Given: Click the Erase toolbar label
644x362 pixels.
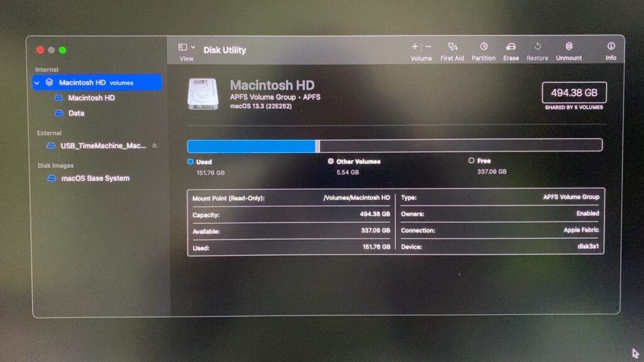Looking at the screenshot, I should click(x=511, y=58).
